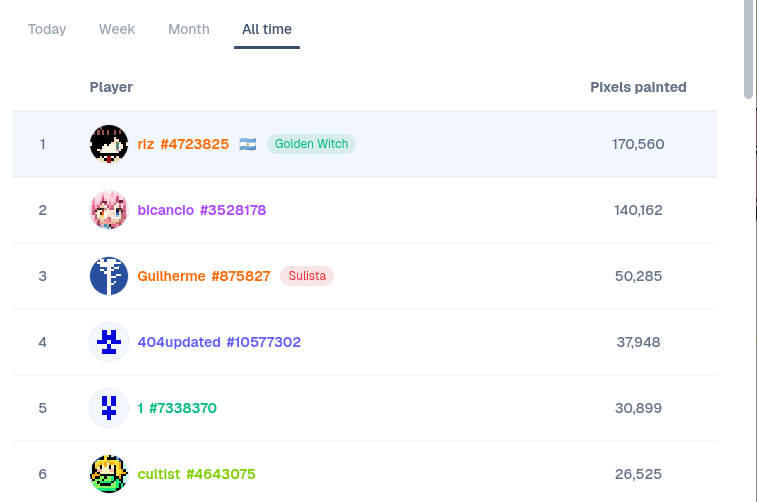This screenshot has height=502, width=757.
Task: Click the Pixels painted column header
Action: (638, 87)
